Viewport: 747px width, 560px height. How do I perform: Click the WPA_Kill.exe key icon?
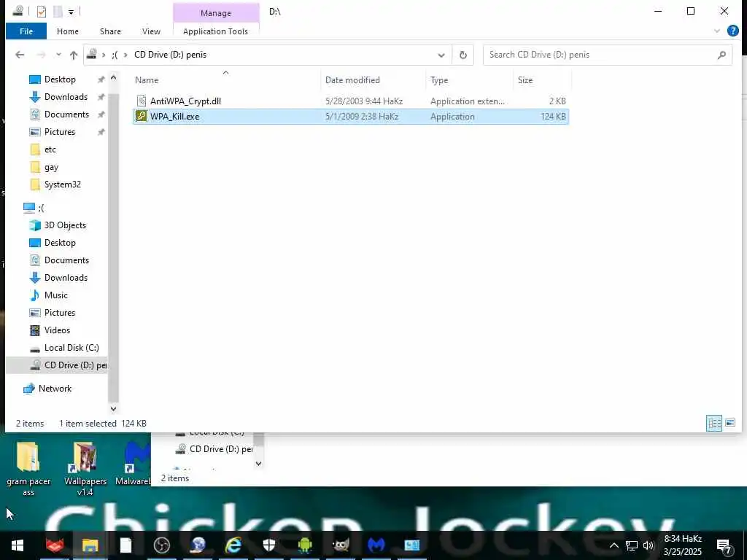coord(141,116)
